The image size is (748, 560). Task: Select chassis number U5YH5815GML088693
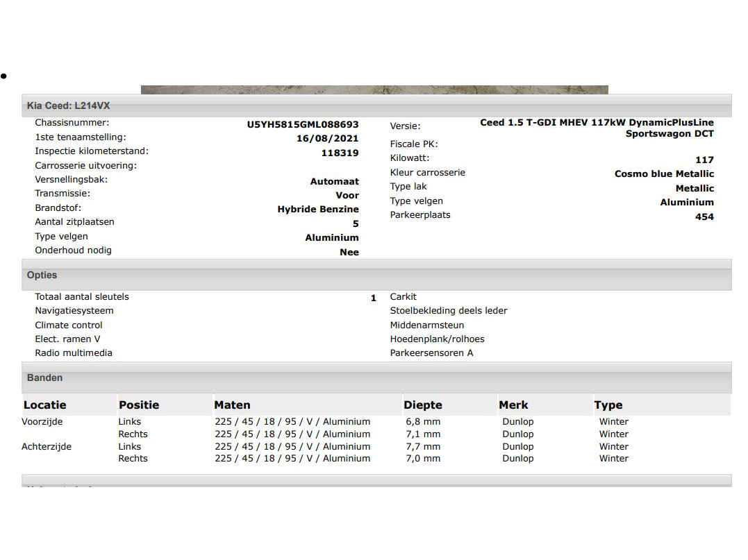(303, 125)
